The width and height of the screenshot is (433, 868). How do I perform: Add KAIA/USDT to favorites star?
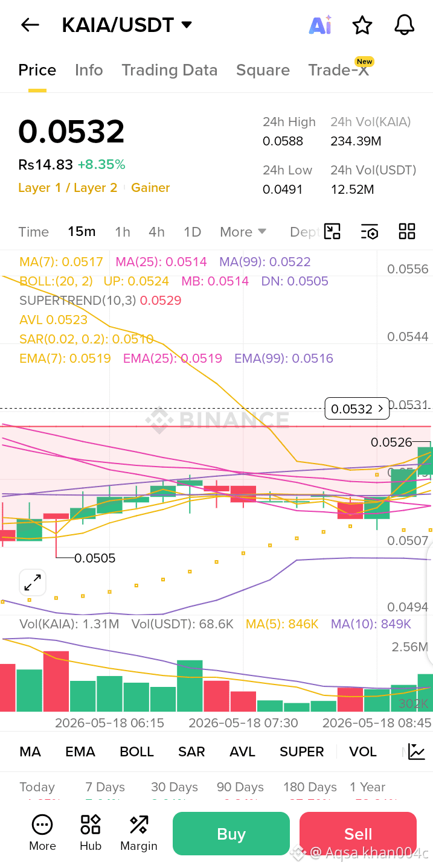[x=362, y=25]
